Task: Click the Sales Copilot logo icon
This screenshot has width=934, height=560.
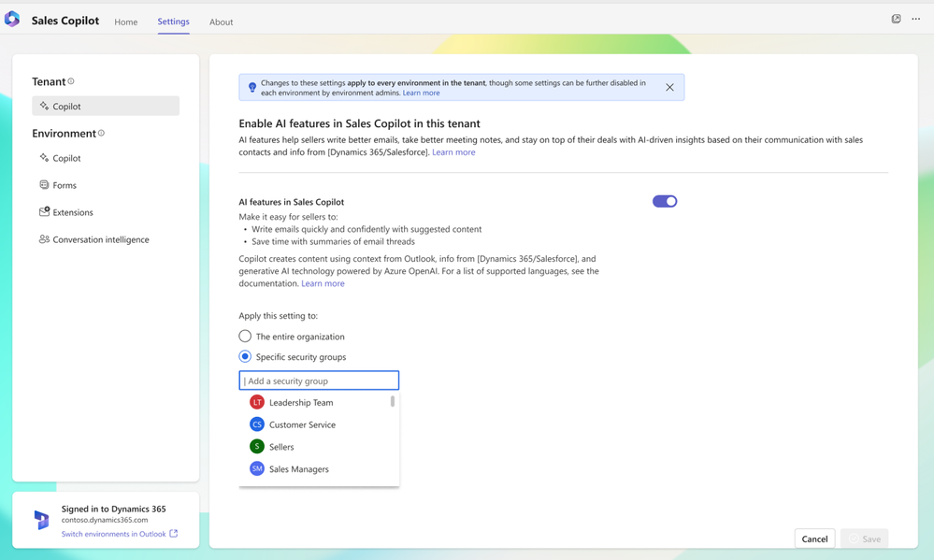Action: [12, 19]
